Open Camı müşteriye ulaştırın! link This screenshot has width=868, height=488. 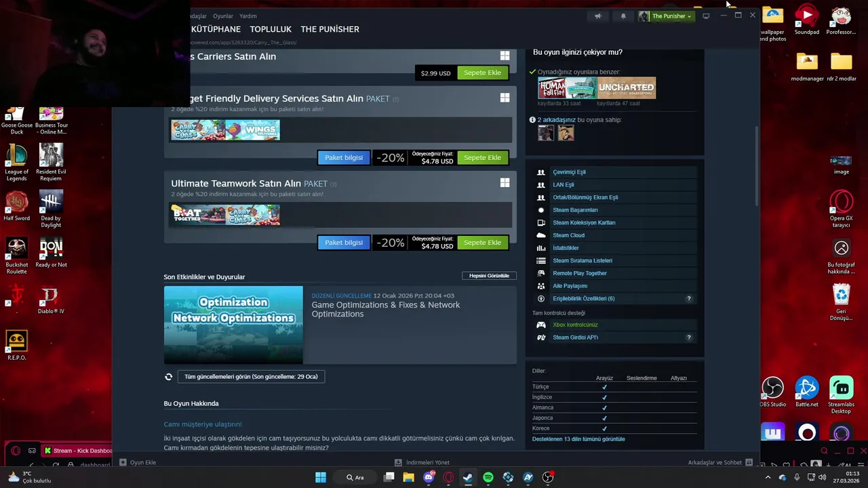203,424
